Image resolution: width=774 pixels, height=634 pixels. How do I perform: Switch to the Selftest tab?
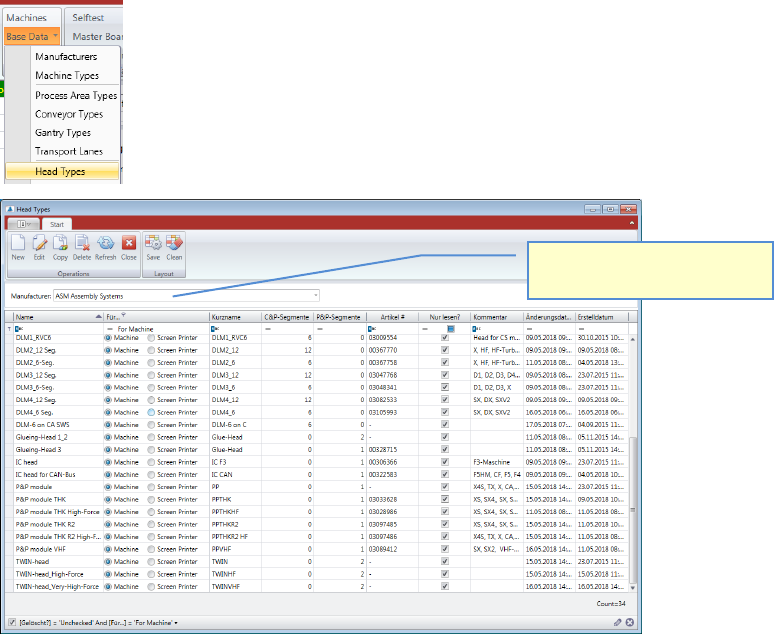click(88, 18)
